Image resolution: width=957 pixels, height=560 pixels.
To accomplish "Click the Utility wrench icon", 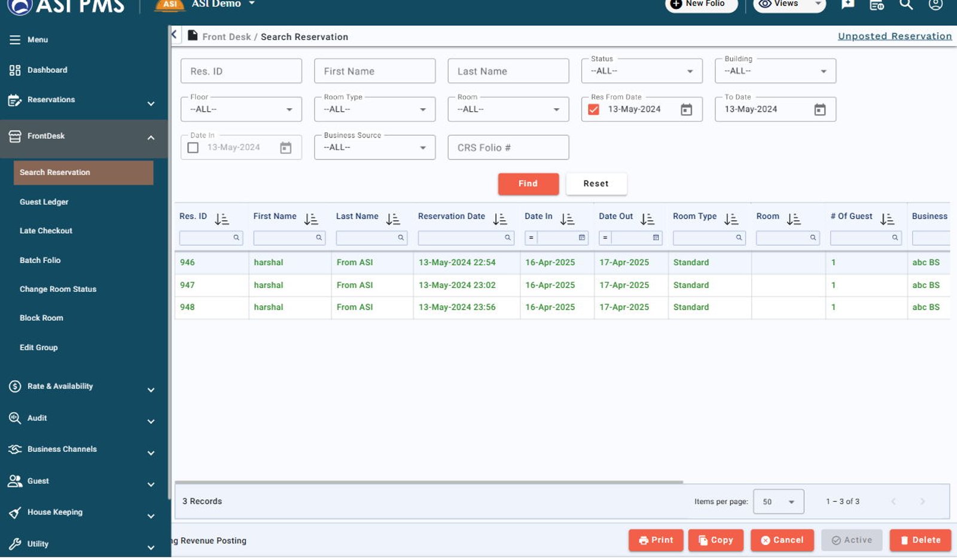I will [15, 544].
